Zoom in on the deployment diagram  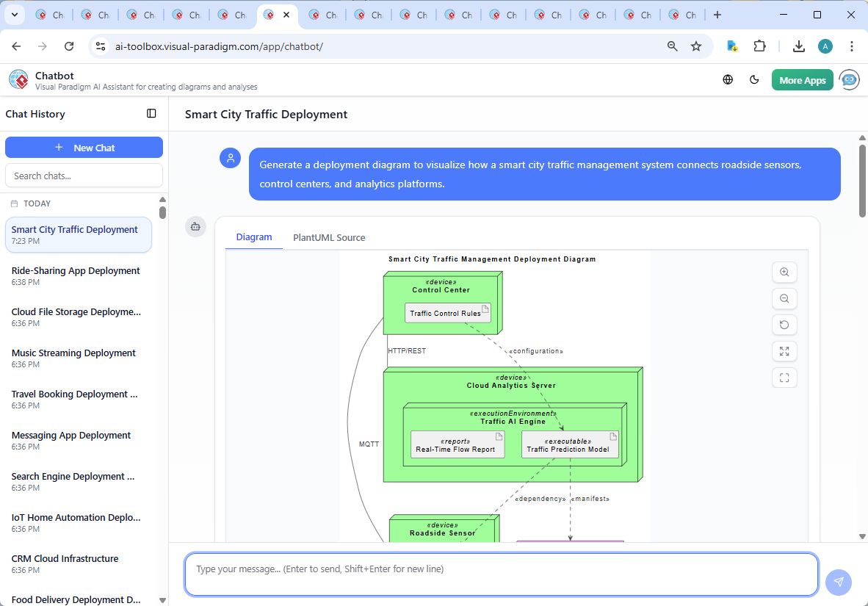[x=784, y=272]
